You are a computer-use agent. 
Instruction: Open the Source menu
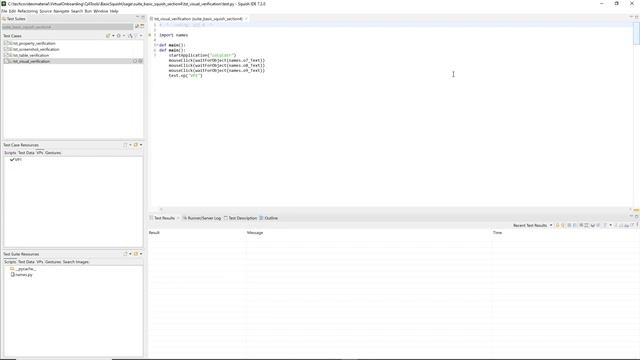tap(45, 11)
